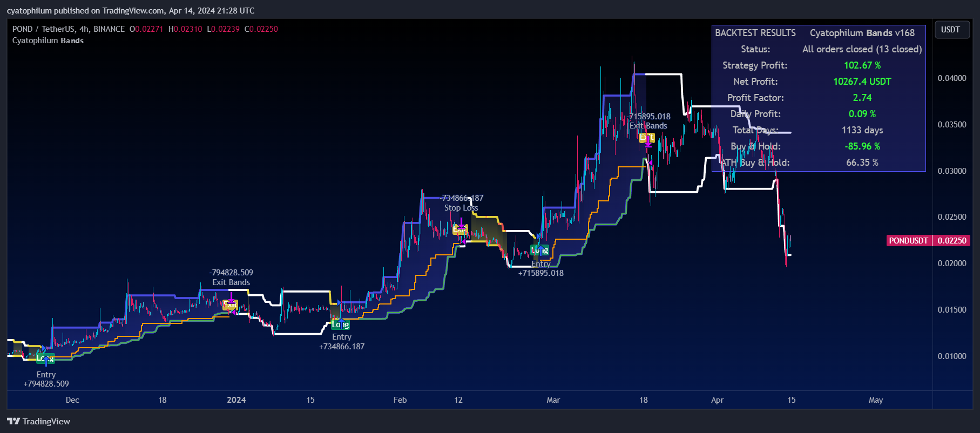Click the Strategy Profit value 102.67 %
The height and width of the screenshot is (433, 980).
(862, 65)
